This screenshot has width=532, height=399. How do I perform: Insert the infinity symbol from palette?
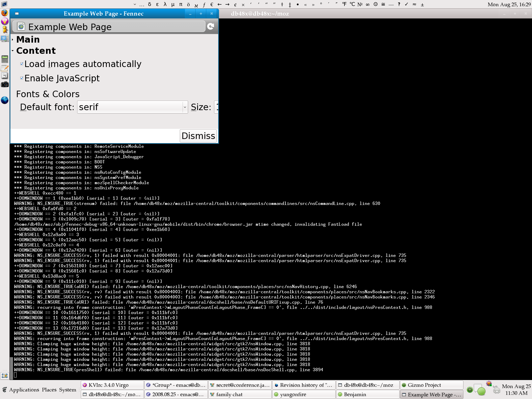point(368,4)
